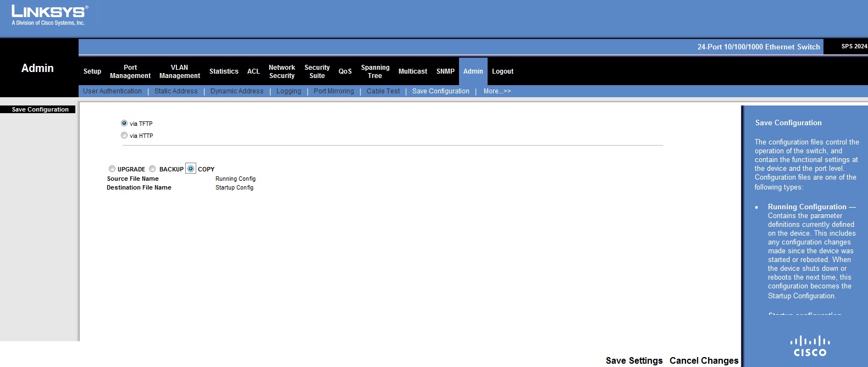This screenshot has width=868, height=367.
Task: Click Save Settings button
Action: point(634,360)
